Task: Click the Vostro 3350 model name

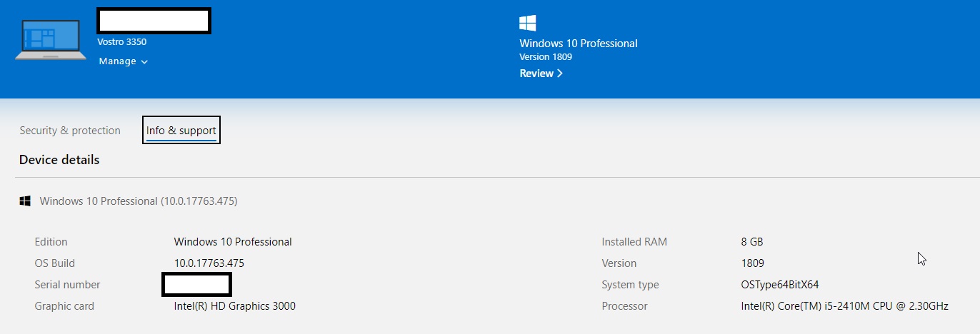Action: (x=122, y=42)
